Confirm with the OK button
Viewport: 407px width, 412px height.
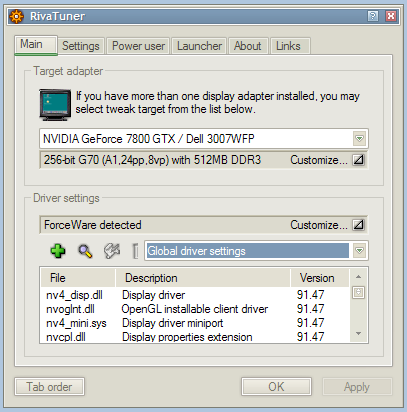(x=276, y=387)
